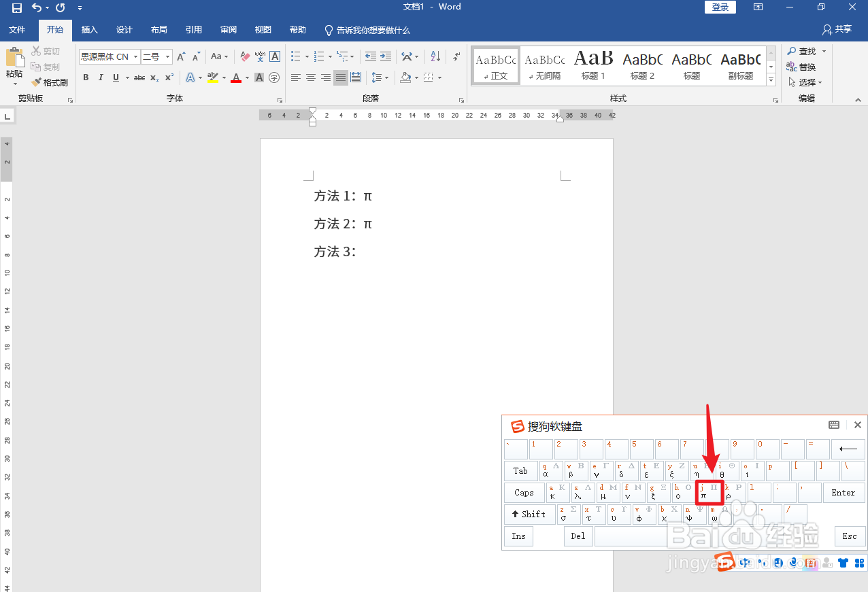Click the Enter key on the soft keyboard

pyautogui.click(x=844, y=493)
